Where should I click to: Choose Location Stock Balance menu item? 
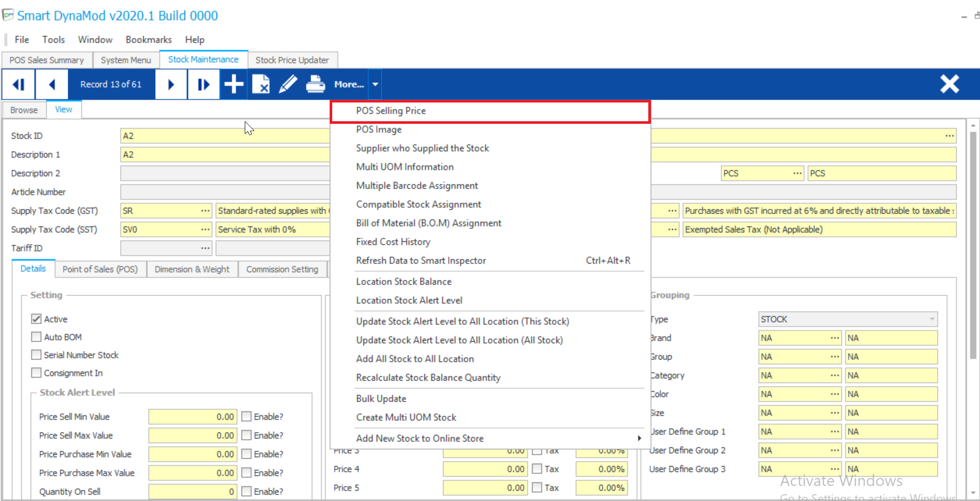[x=490, y=281]
